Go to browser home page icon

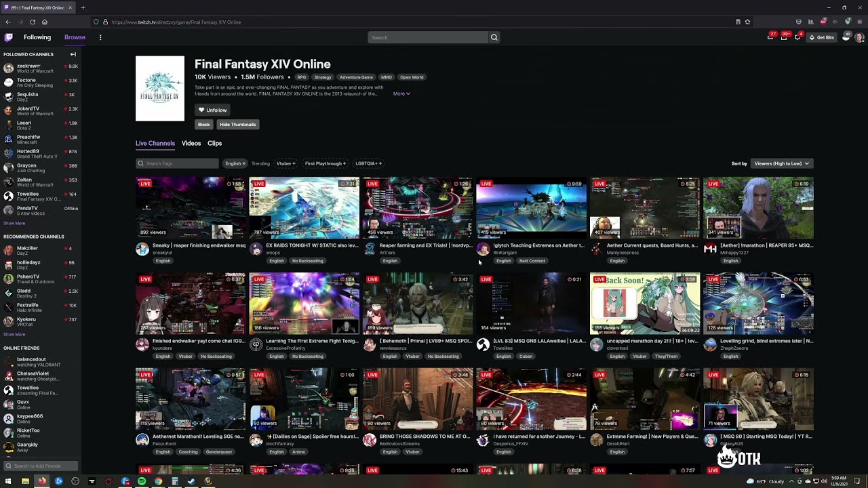click(45, 22)
